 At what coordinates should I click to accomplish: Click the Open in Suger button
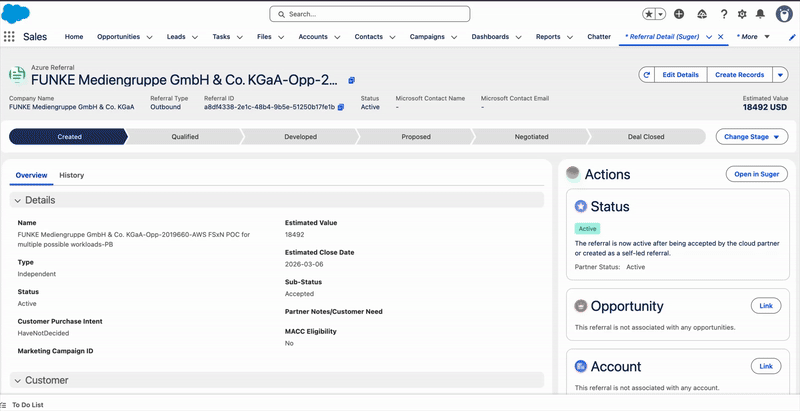click(x=756, y=174)
